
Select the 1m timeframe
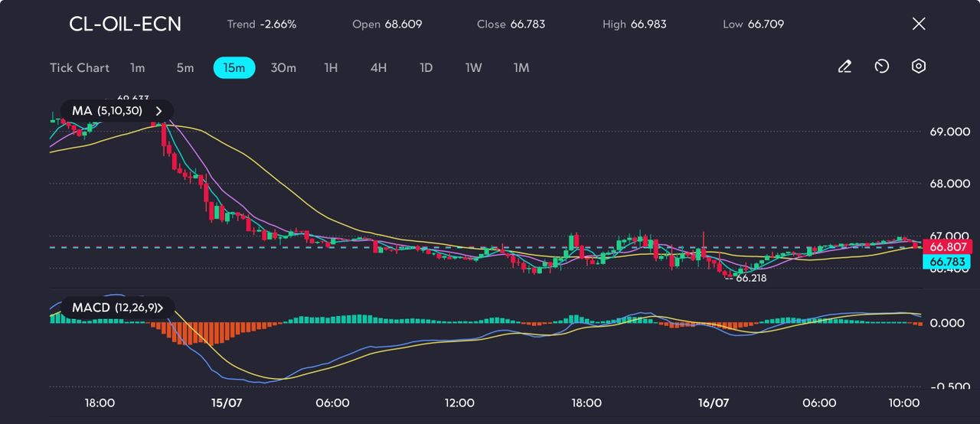(137, 68)
